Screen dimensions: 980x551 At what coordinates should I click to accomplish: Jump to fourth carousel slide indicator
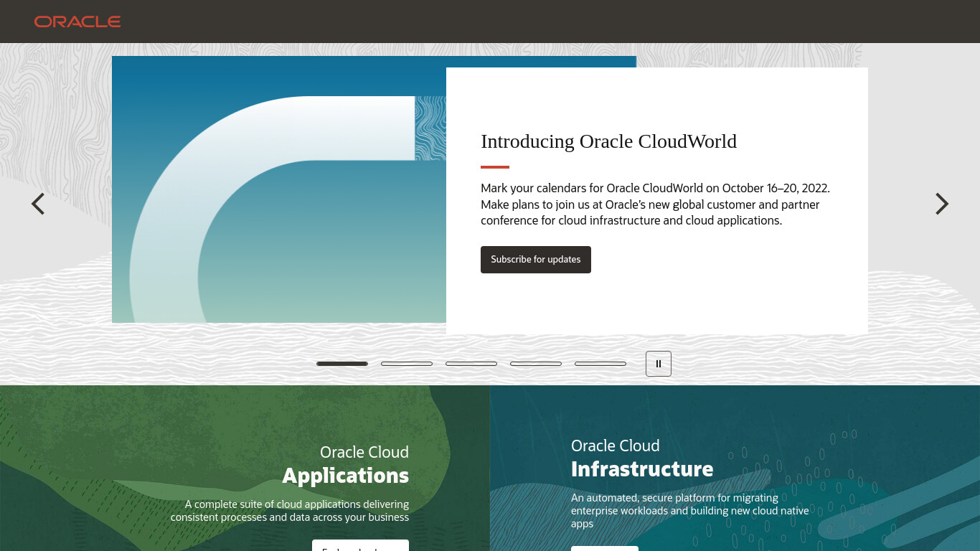[x=536, y=364]
